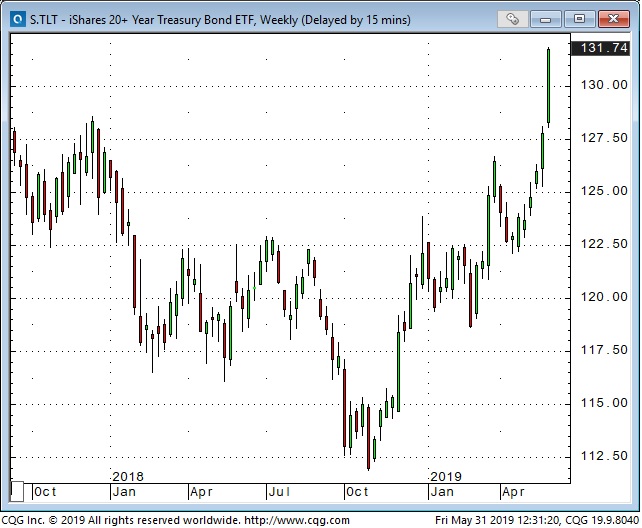The image size is (642, 528).
Task: Click the 127.50 price axis label
Action: (x=604, y=138)
